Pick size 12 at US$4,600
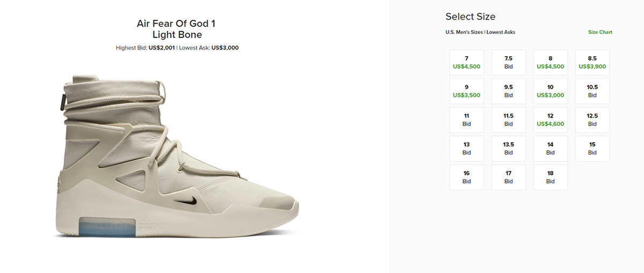This screenshot has width=644, height=273. (x=550, y=120)
